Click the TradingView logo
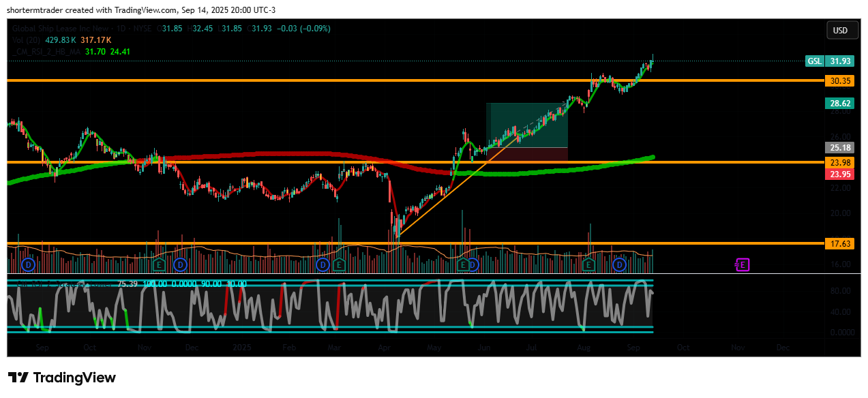 coord(62,378)
